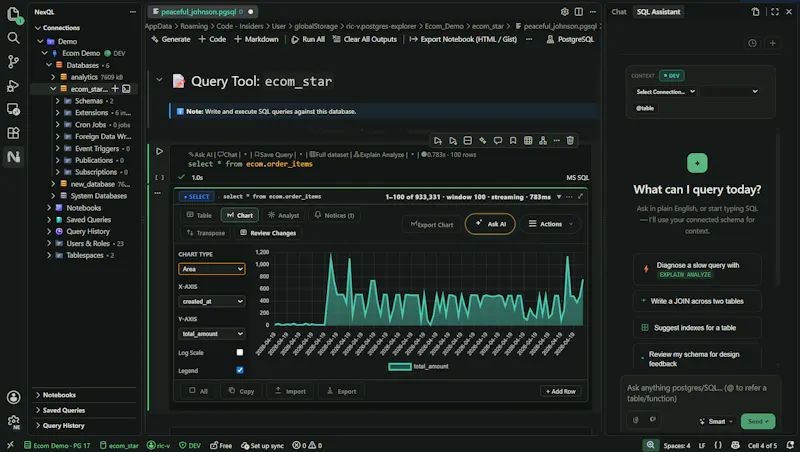The width and height of the screenshot is (800, 452).
Task: Click Review Changes button
Action: coord(268,233)
